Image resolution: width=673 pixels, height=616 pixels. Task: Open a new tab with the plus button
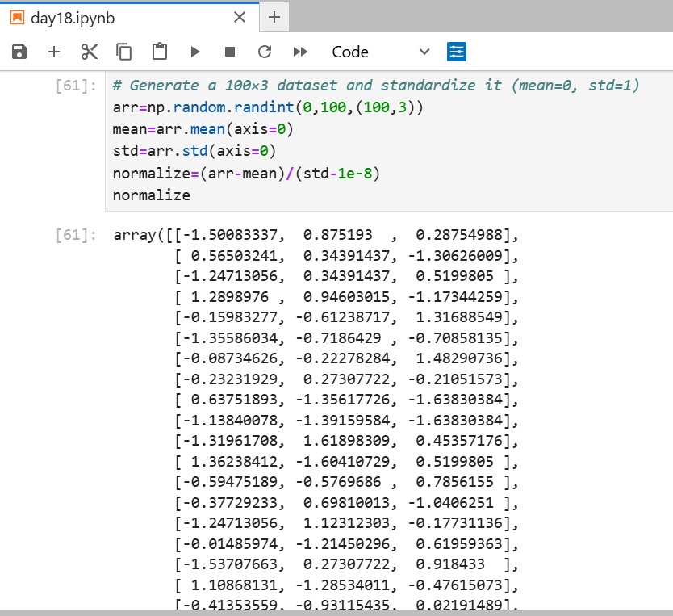[x=274, y=16]
